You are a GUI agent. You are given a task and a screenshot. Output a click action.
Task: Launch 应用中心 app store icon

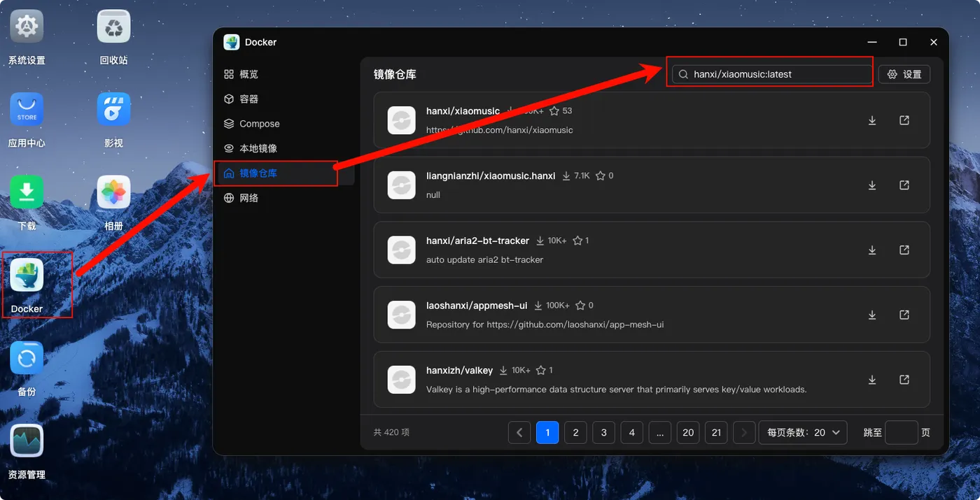27,110
